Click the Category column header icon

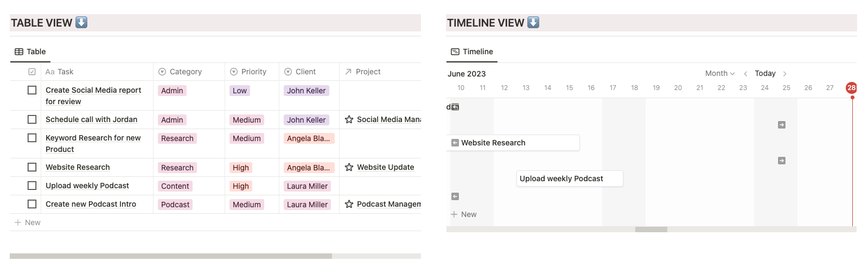162,72
